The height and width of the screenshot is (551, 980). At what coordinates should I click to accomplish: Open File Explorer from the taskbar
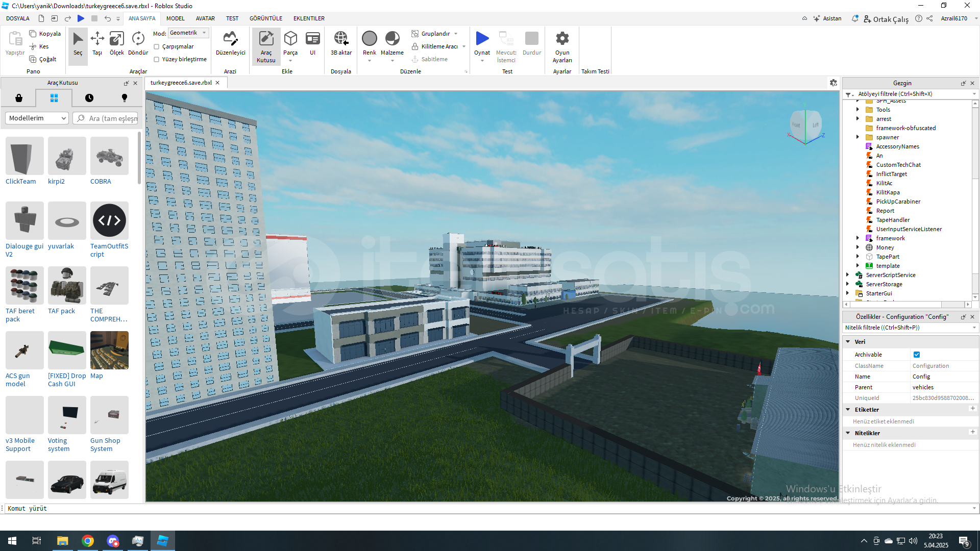coord(62,541)
